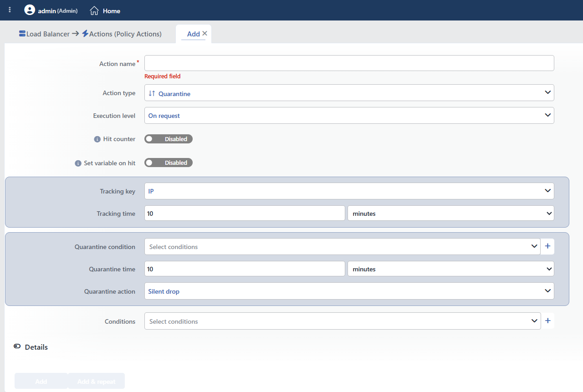The width and height of the screenshot is (583, 392).
Task: Open the Action type Quarantine dropdown
Action: [x=349, y=93]
